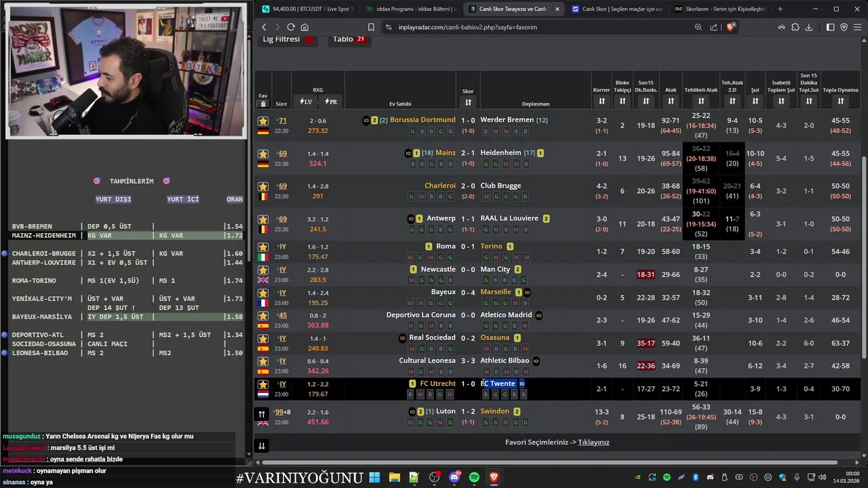
Task: Reload the inplayradar page
Action: tap(291, 27)
